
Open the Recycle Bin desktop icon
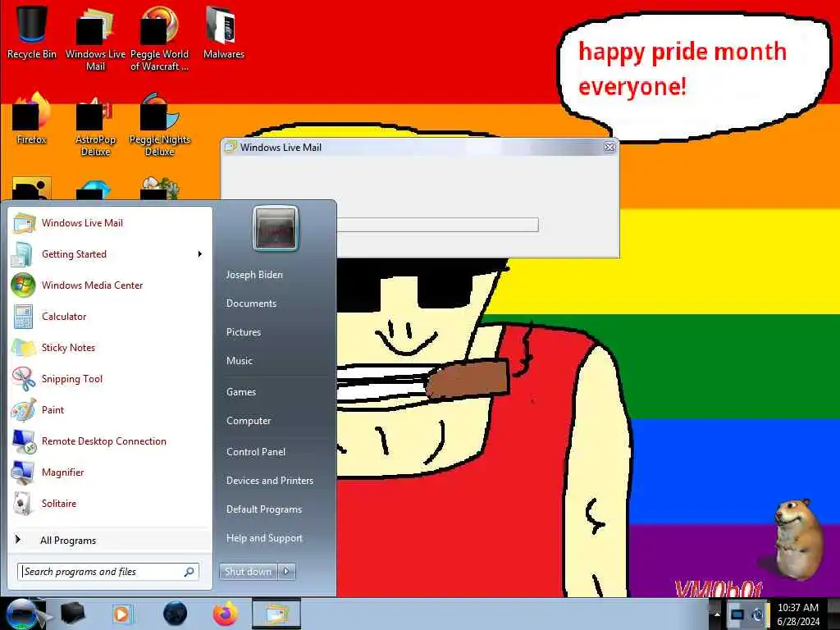click(x=32, y=32)
